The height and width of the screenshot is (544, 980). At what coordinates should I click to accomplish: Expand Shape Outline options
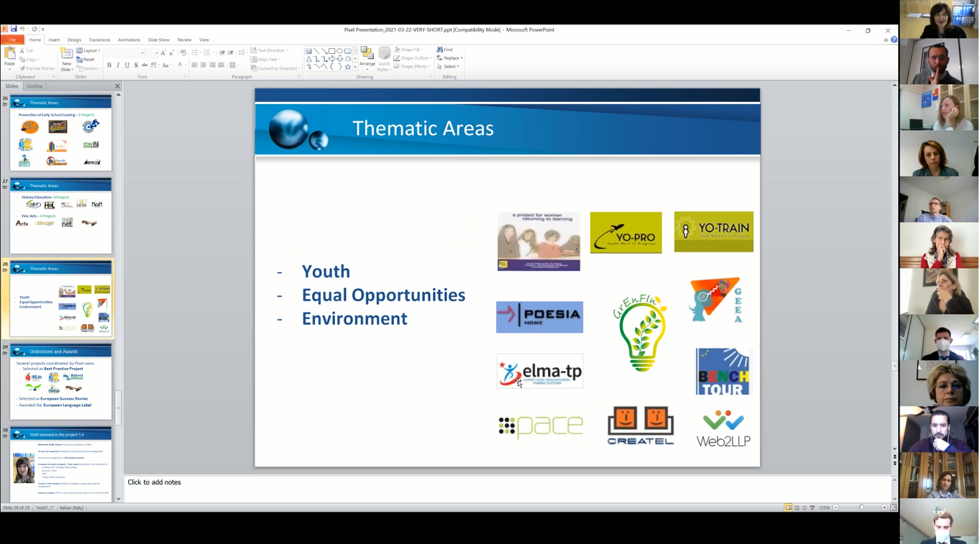point(413,58)
